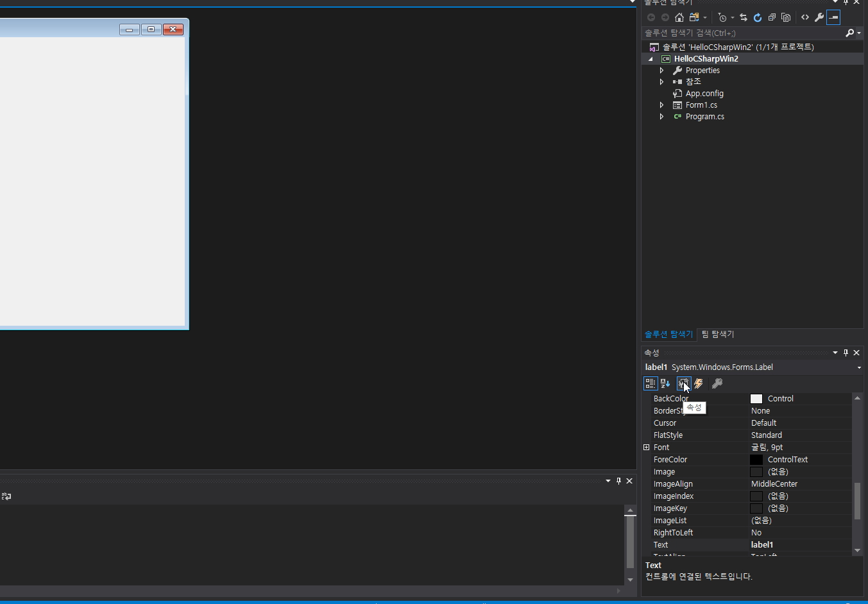Toggle Categorized view in Properties panel
The width and height of the screenshot is (868, 604).
point(651,383)
